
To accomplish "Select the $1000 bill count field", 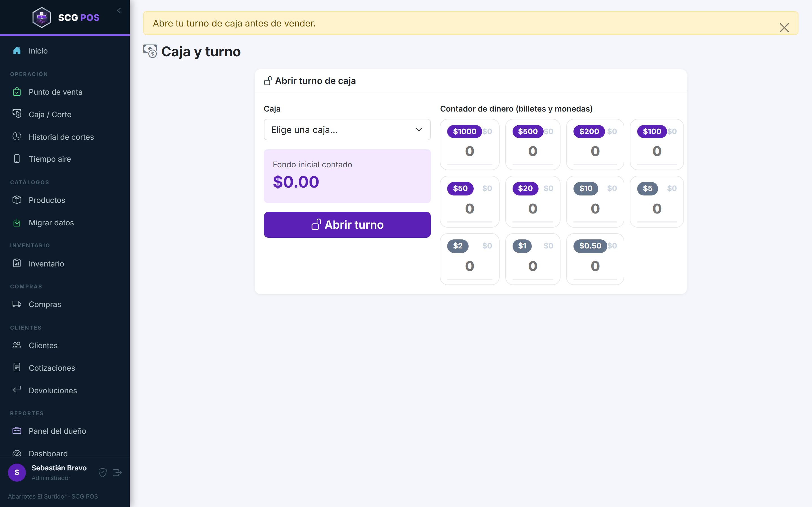I will pos(469,152).
